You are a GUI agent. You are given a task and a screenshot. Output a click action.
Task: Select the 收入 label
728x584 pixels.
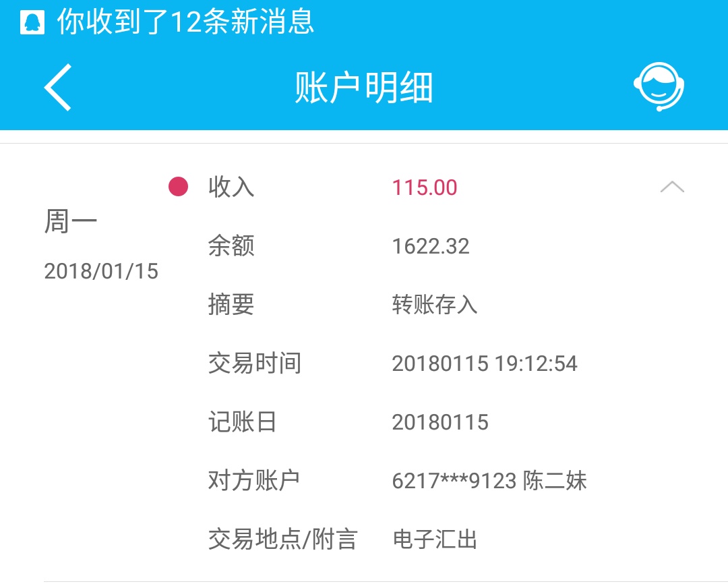[231, 187]
